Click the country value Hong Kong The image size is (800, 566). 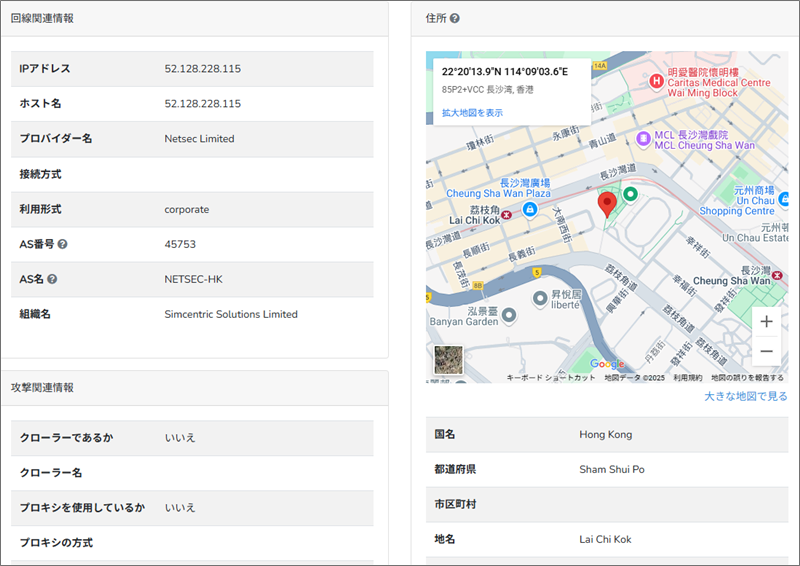tap(606, 434)
